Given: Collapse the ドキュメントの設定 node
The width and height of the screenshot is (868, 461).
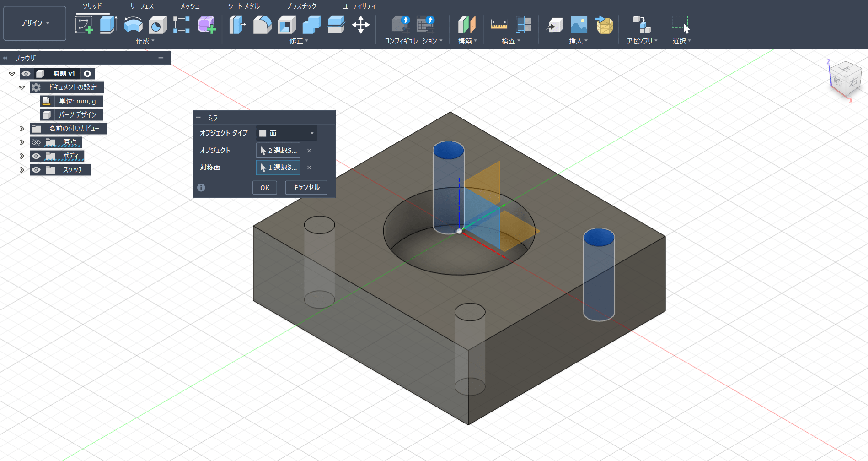Looking at the screenshot, I should (x=22, y=87).
